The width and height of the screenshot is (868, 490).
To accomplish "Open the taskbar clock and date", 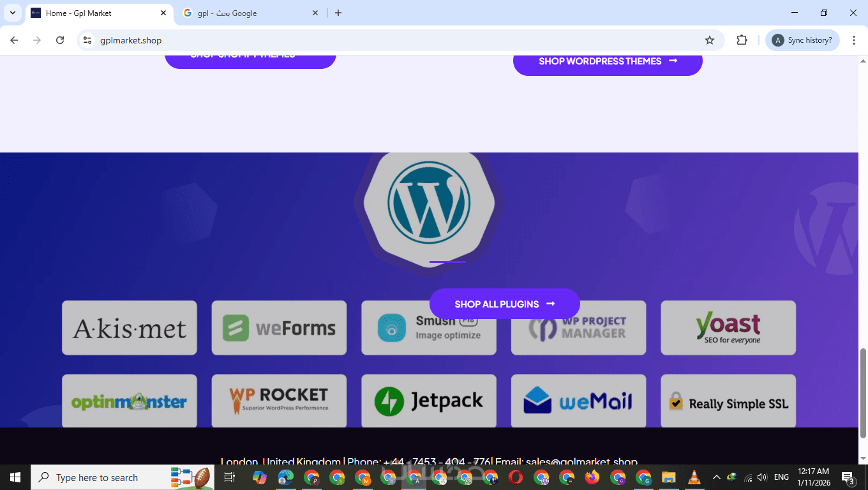I will (813, 477).
